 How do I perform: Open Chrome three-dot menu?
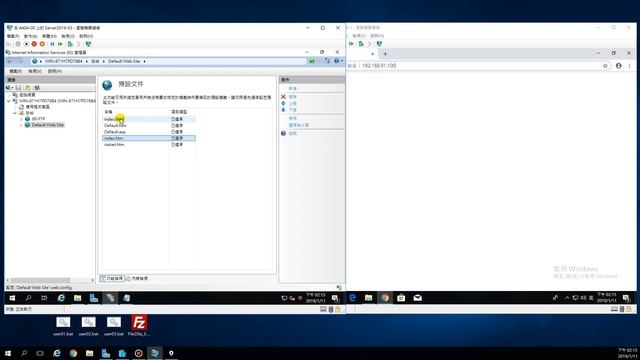click(629, 66)
